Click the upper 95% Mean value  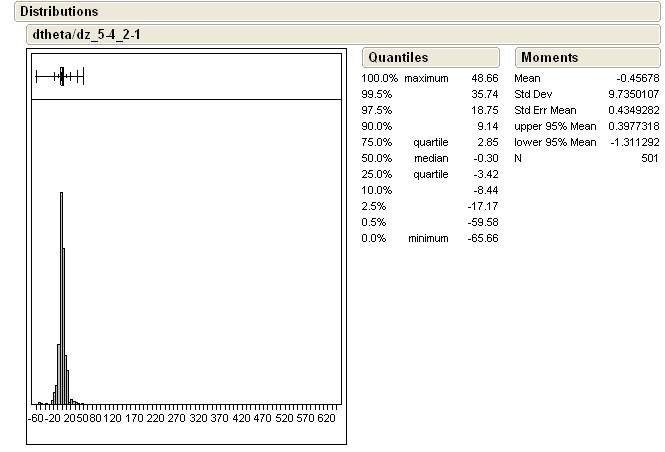(630, 126)
